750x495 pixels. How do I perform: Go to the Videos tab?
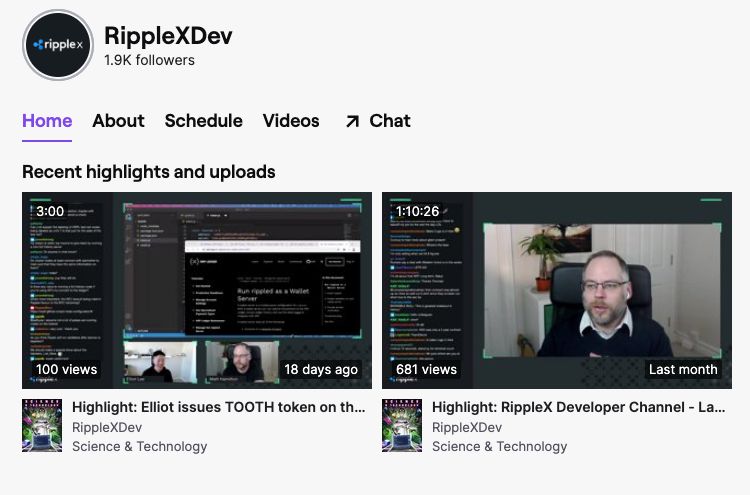pyautogui.click(x=291, y=121)
